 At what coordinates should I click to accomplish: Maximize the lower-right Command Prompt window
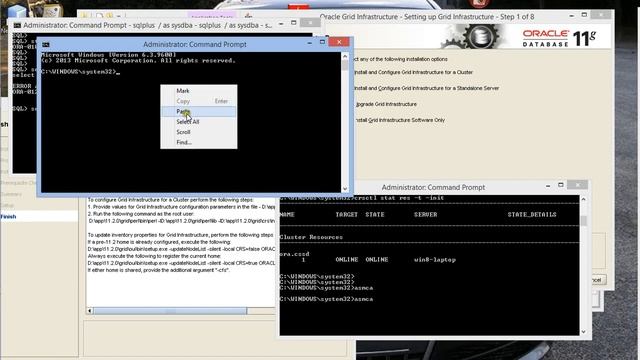(x=561, y=185)
